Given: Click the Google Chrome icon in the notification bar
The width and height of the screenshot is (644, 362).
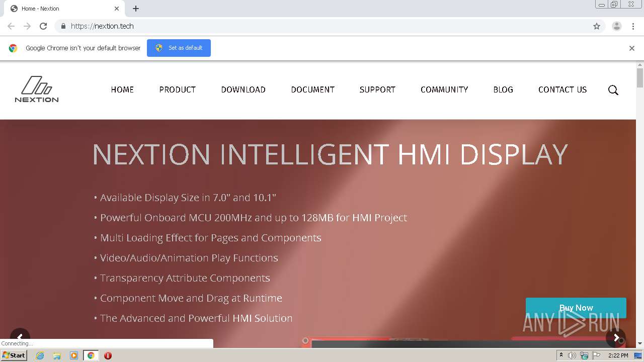Looking at the screenshot, I should (13, 48).
